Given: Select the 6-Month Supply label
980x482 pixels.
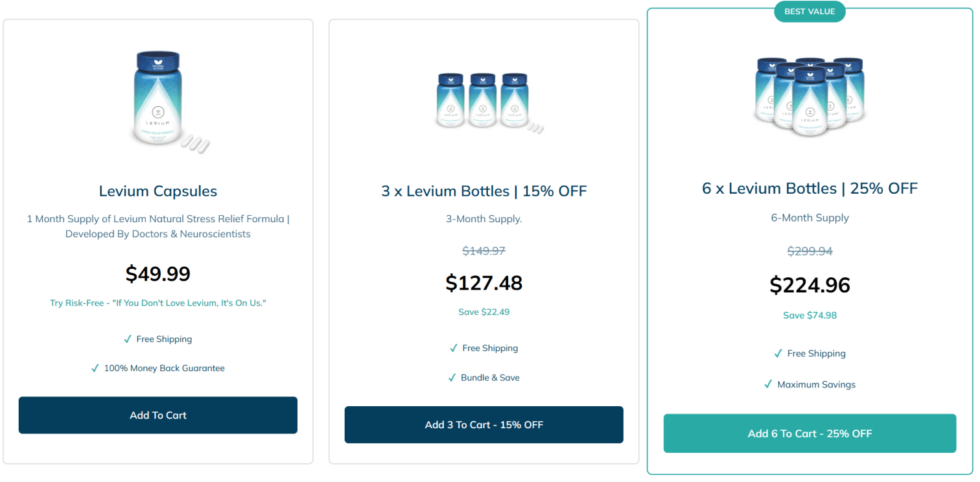Looking at the screenshot, I should point(810,218).
